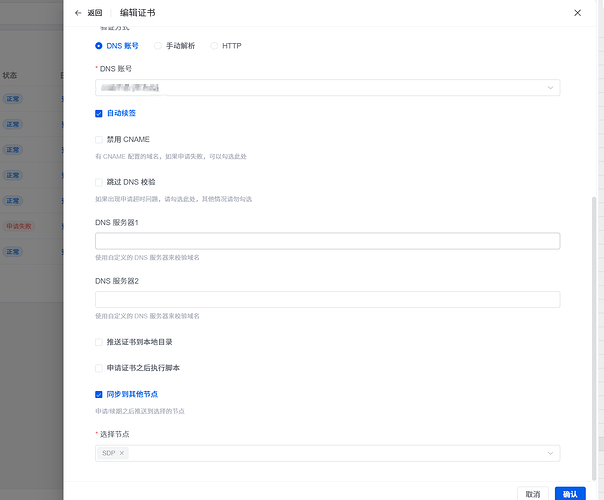Viewport: 604px width, 500px height.
Task: Remove the SDP tag with its x icon
Action: 122,453
